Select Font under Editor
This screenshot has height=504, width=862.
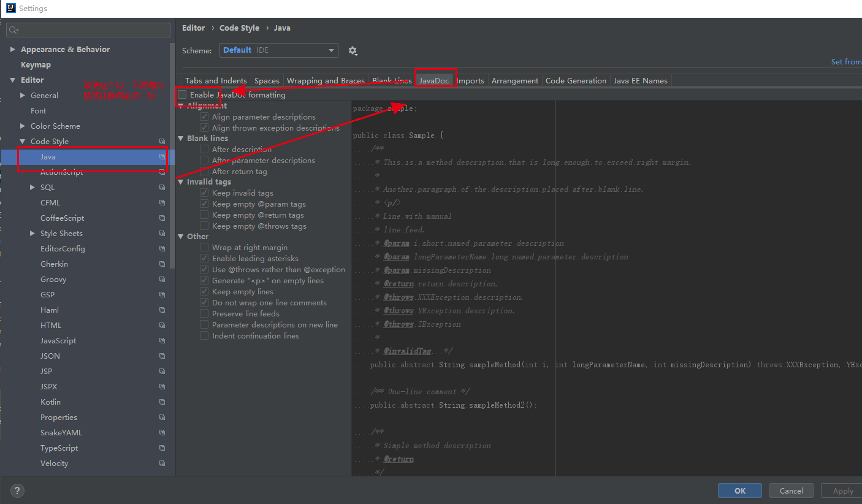[x=38, y=111]
